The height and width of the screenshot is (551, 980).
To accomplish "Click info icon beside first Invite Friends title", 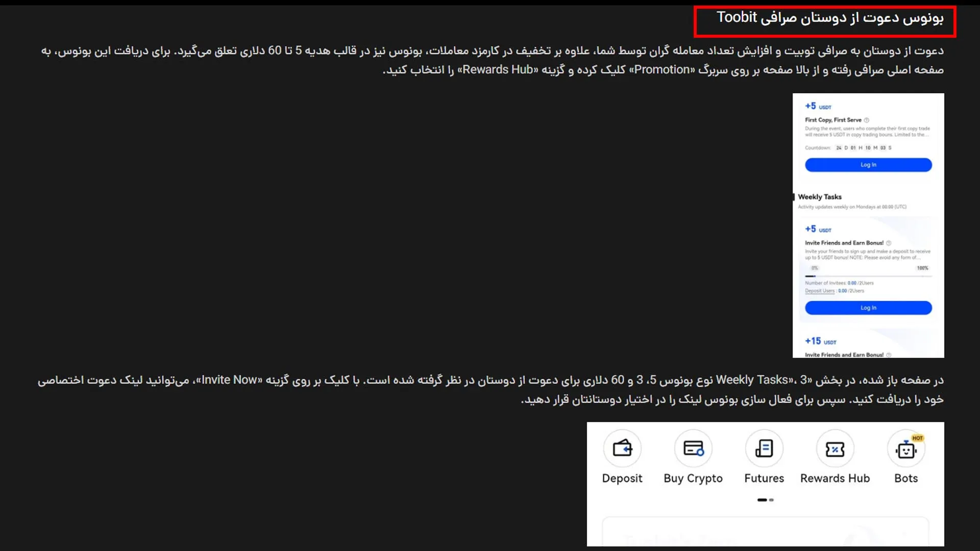I will [x=889, y=243].
